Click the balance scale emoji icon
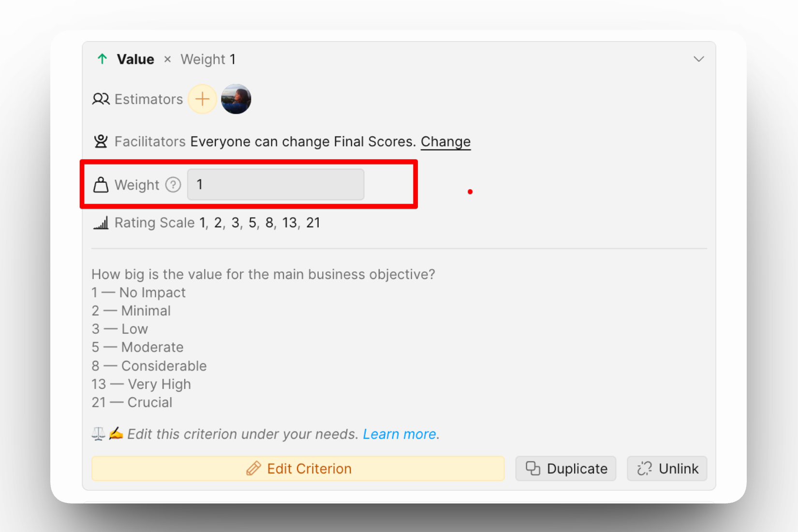Viewport: 798px width, 532px height. (98, 434)
